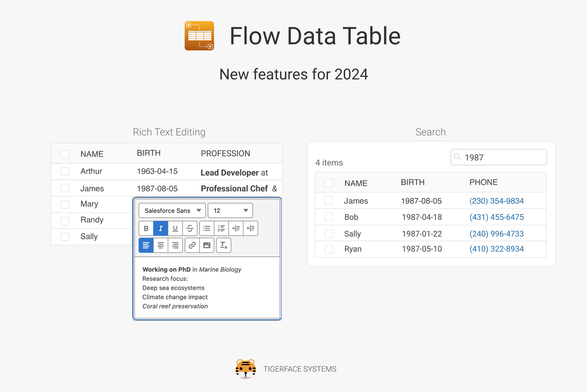Insert a bulleted list
The height and width of the screenshot is (392, 587).
pyautogui.click(x=207, y=229)
